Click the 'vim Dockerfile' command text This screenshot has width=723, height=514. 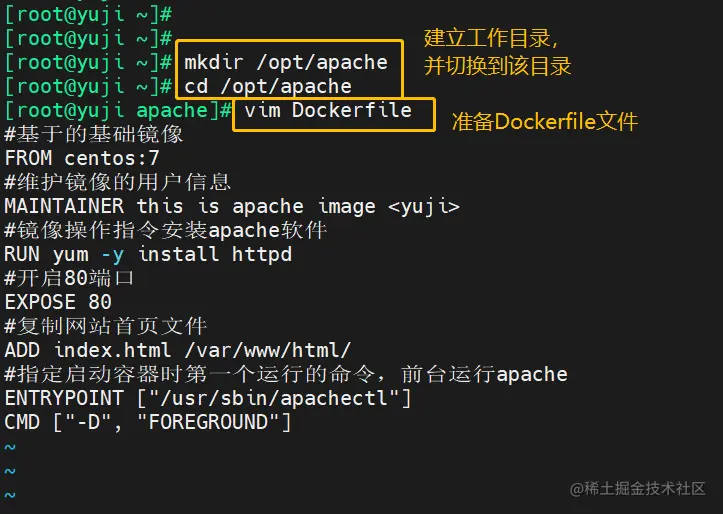(x=327, y=110)
